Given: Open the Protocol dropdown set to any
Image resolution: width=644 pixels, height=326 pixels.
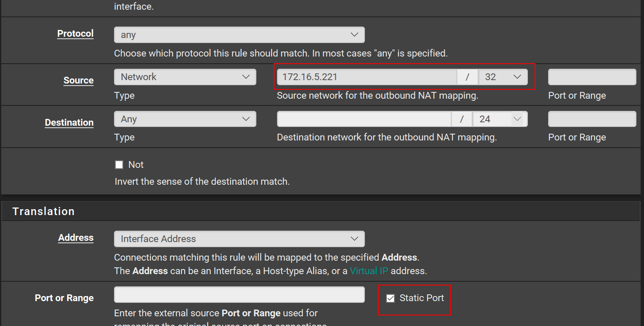Looking at the screenshot, I should pos(239,35).
